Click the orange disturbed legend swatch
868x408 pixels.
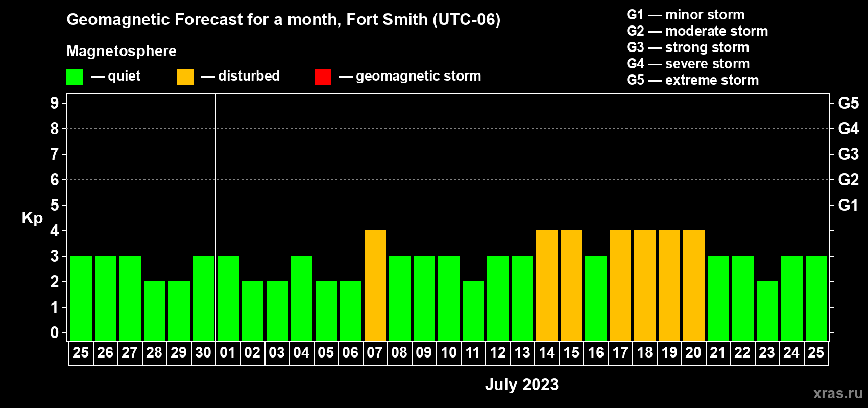point(185,77)
